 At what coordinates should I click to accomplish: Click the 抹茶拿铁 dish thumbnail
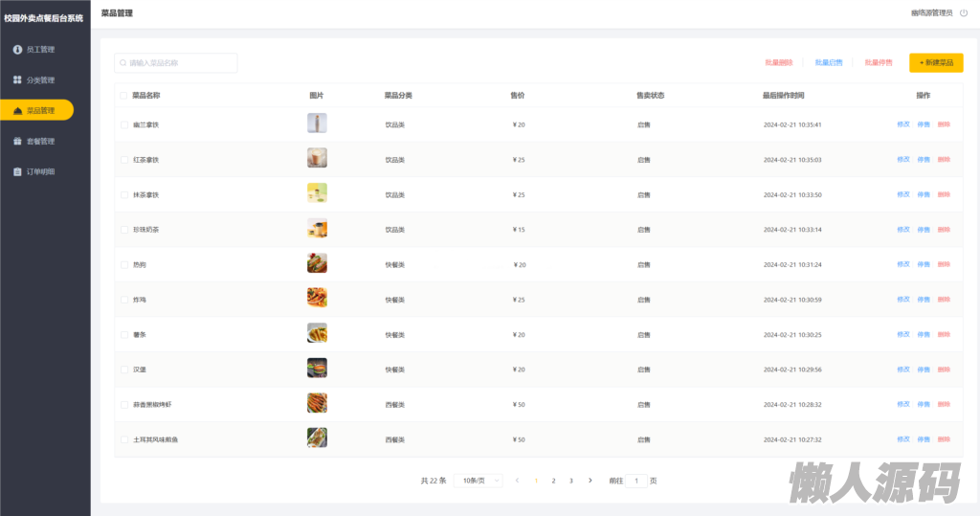317,193
